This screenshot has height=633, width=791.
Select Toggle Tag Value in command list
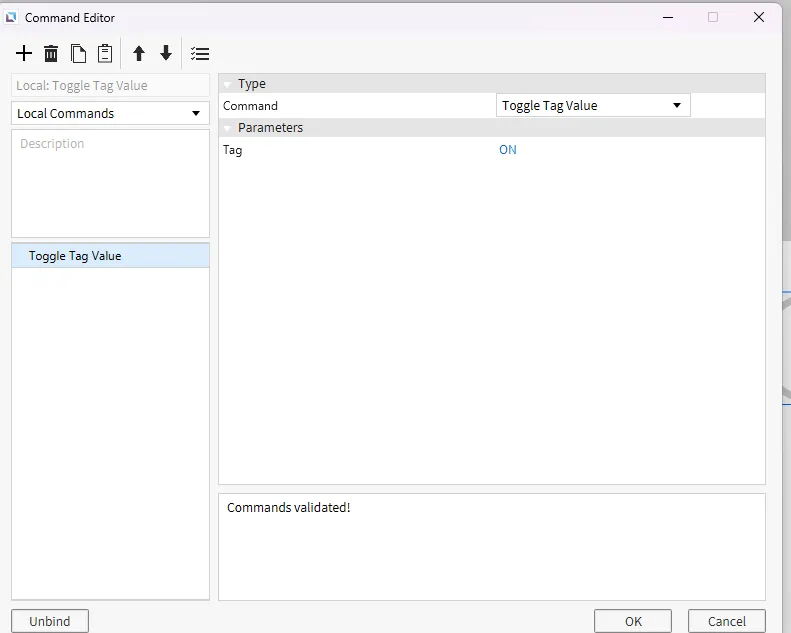pos(75,256)
